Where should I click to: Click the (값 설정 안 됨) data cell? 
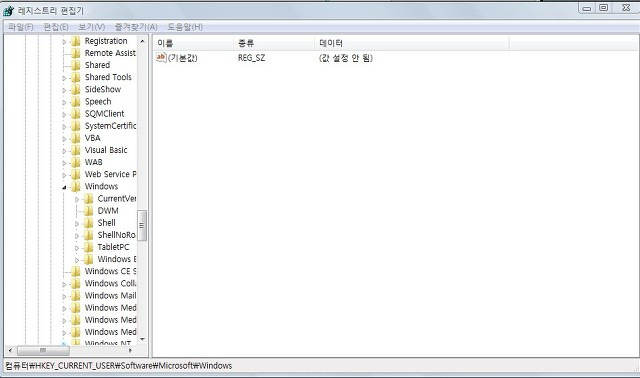click(346, 58)
